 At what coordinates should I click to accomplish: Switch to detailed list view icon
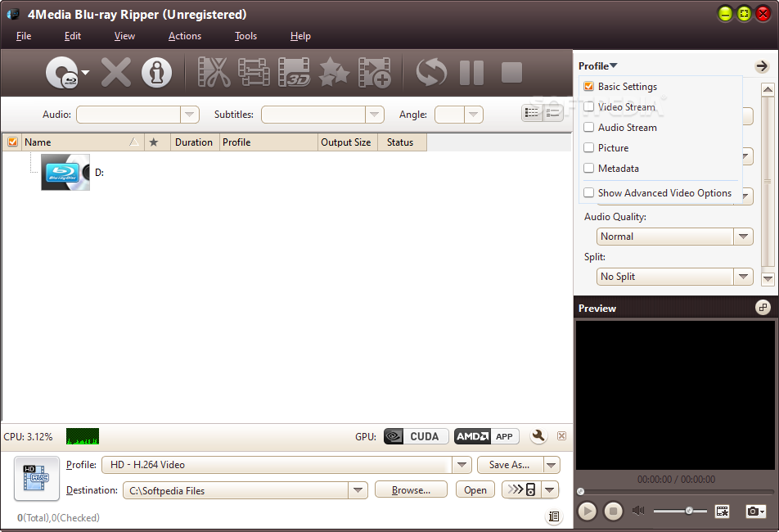[532, 113]
